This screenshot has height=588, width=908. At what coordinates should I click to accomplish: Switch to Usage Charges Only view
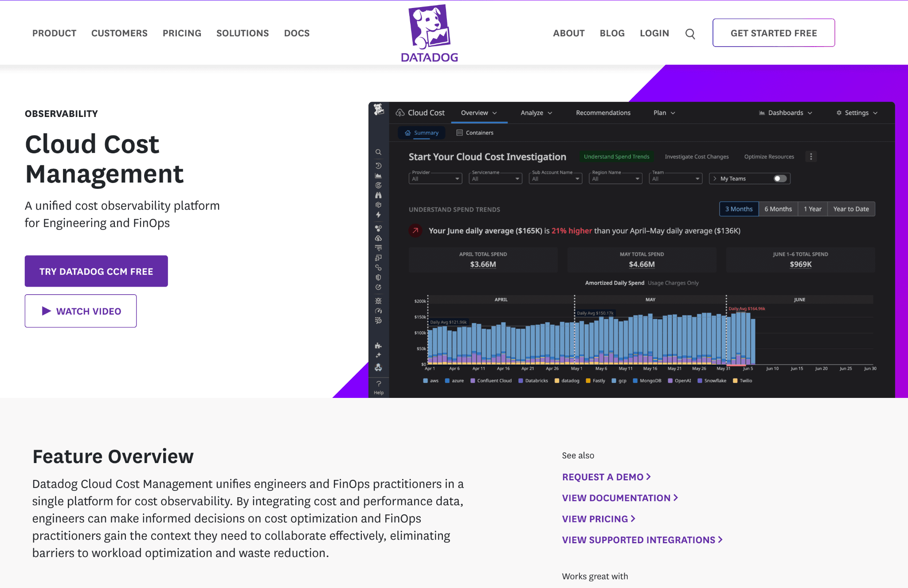(x=673, y=283)
